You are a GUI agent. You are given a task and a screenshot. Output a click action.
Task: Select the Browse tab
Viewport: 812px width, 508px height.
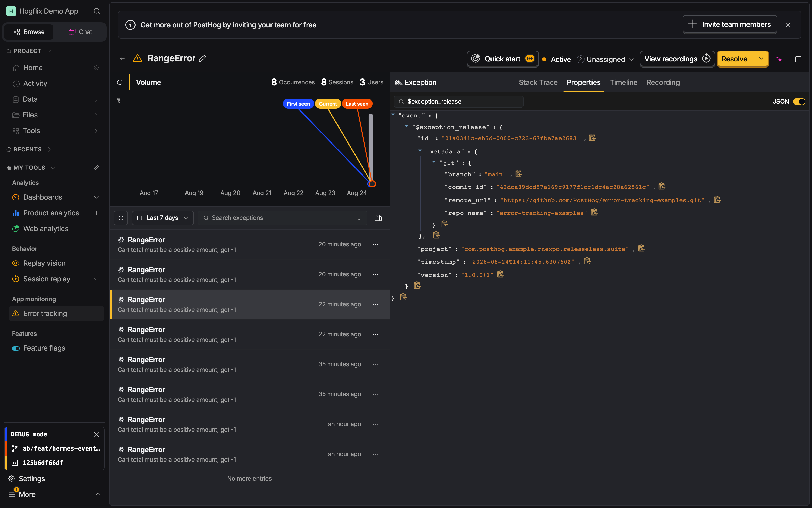pos(29,32)
